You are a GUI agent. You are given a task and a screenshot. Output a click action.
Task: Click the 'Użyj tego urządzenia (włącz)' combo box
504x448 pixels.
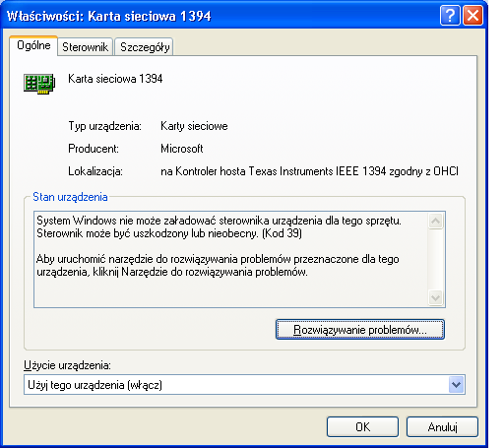click(x=244, y=384)
